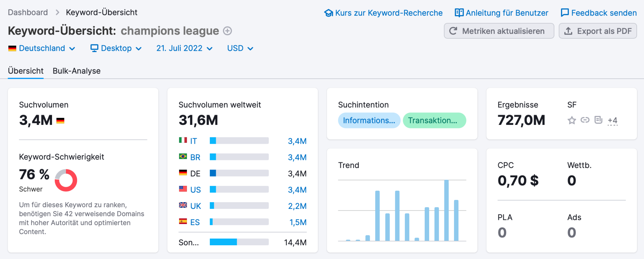Click the user guide book icon
Viewport: 644px width, 259px height.
click(459, 13)
